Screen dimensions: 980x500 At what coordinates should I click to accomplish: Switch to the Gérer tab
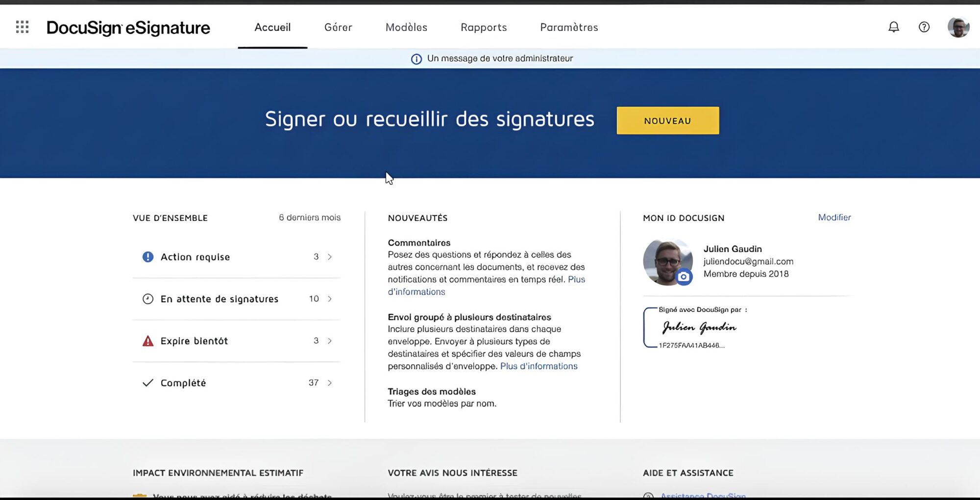(338, 27)
